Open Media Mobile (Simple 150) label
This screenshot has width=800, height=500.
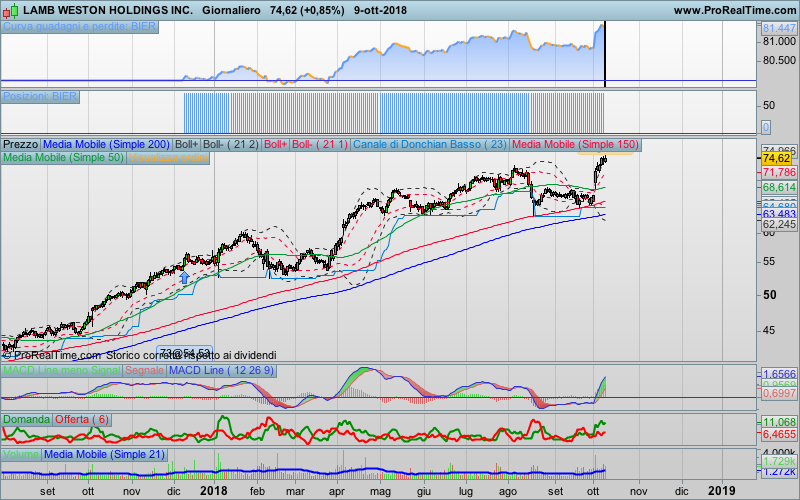point(575,144)
